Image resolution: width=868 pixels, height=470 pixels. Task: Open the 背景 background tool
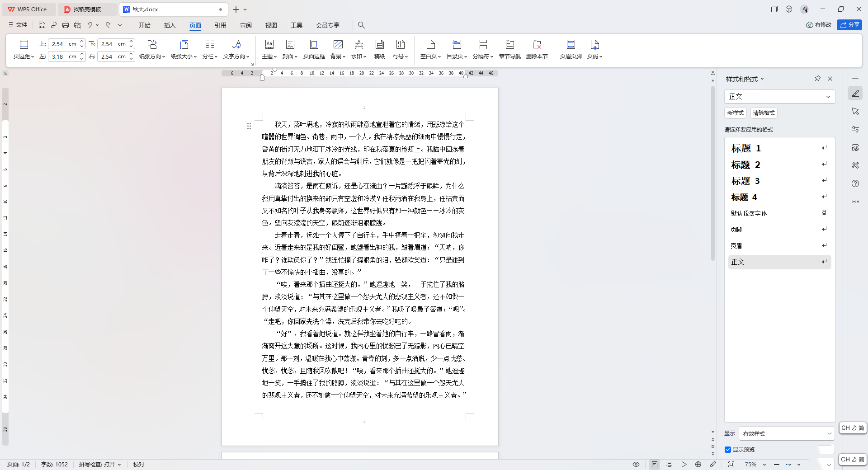click(338, 49)
